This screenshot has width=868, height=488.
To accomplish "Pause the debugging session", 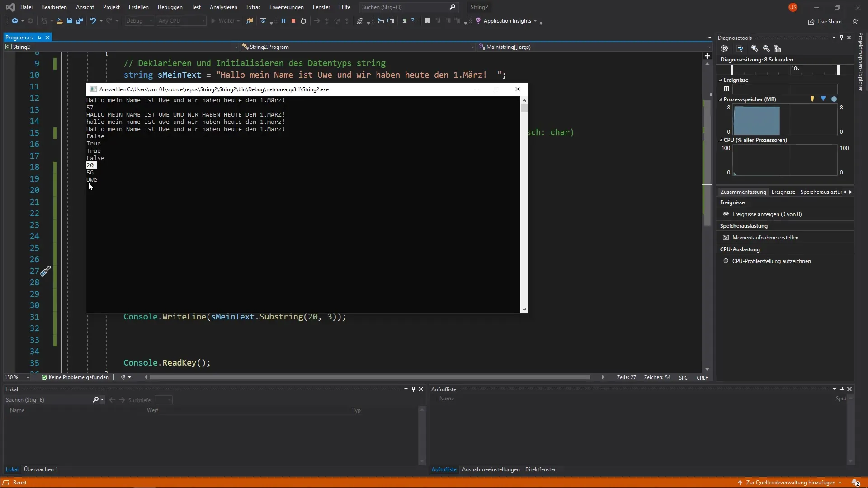I will point(283,21).
